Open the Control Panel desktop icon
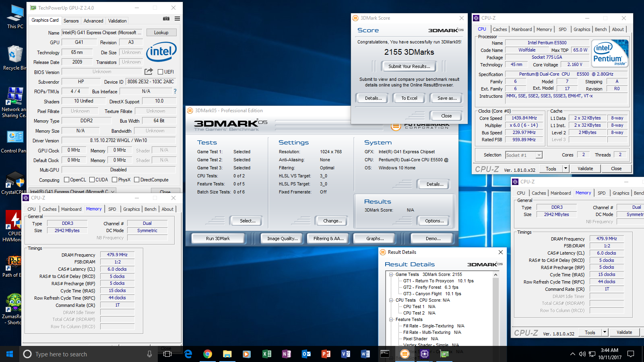Screen dimensions: 644x362 tap(14, 142)
